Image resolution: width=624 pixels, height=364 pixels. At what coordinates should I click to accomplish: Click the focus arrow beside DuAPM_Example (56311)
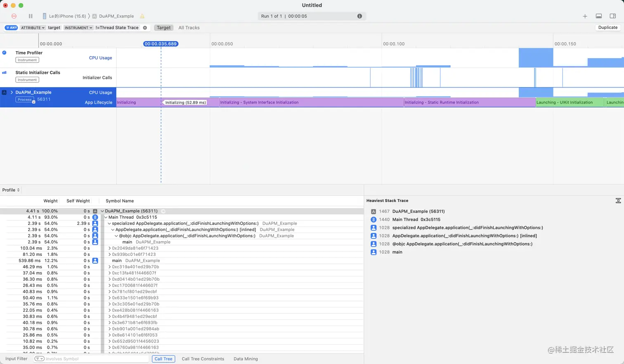(x=163, y=211)
